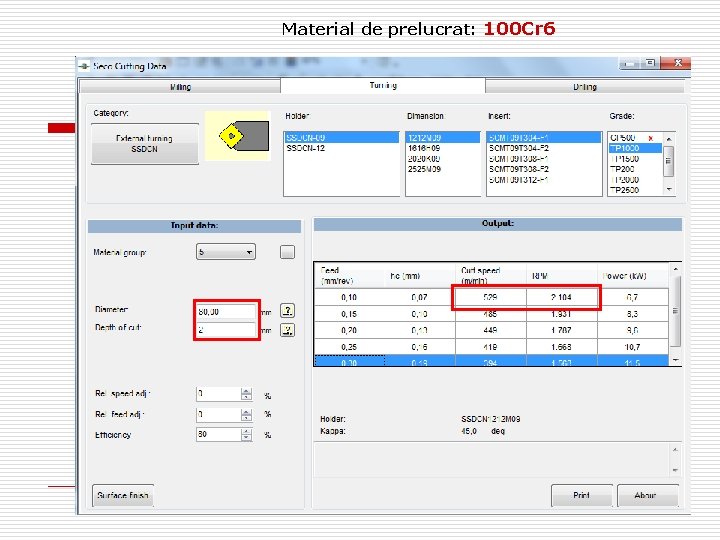Select insert SCMT09T304-F1
Viewport: 720px width, 540px height.
[544, 137]
